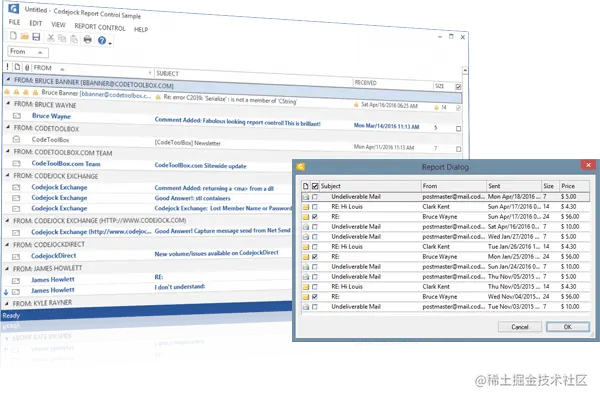
Task: Click the Copy toolbar icon
Action: click(62, 38)
